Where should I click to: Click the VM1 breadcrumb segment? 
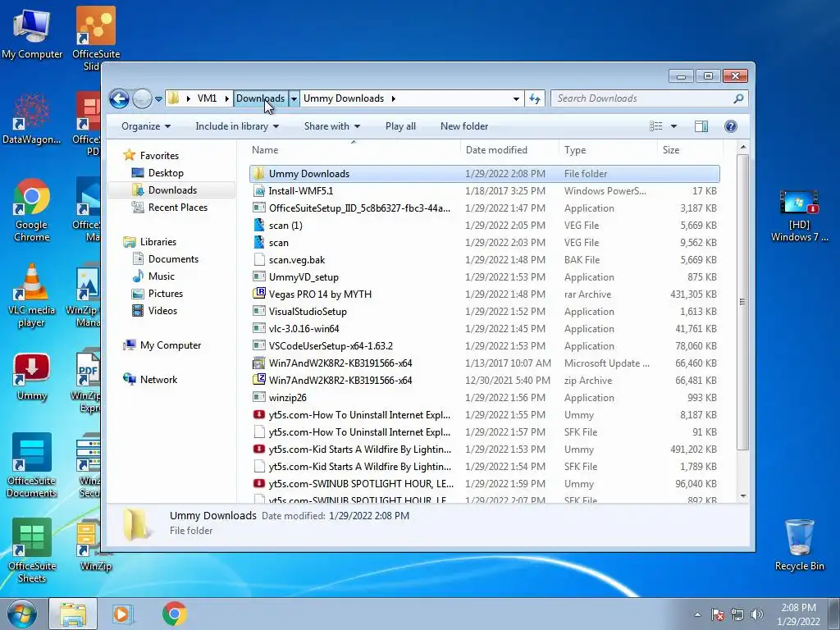(207, 98)
